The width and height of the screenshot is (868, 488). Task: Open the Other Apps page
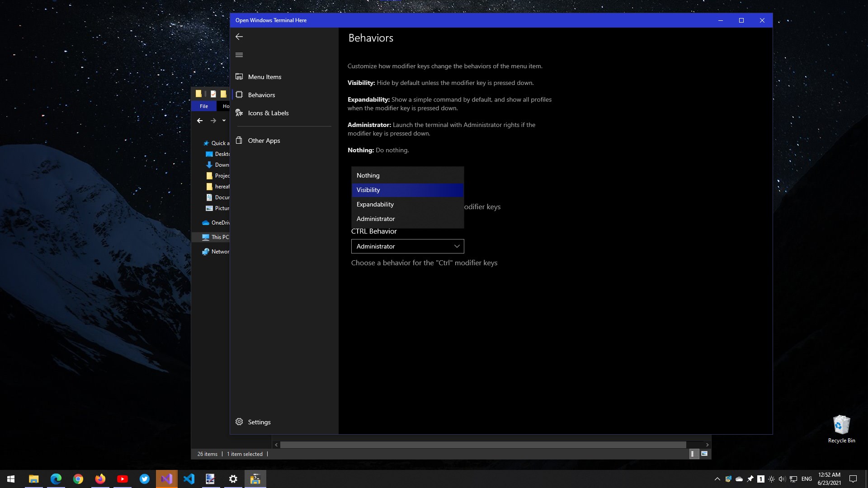pyautogui.click(x=264, y=141)
